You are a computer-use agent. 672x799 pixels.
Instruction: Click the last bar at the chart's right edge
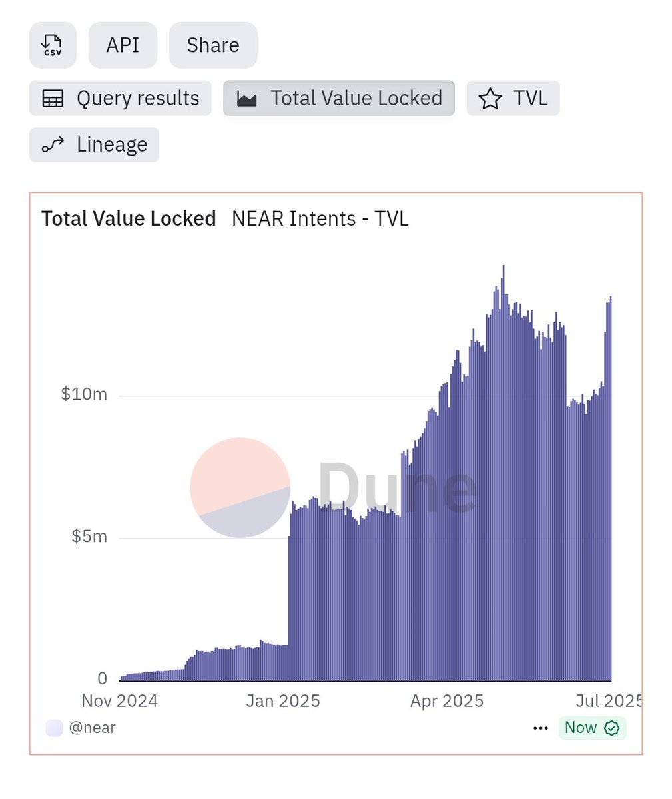[x=610, y=489]
